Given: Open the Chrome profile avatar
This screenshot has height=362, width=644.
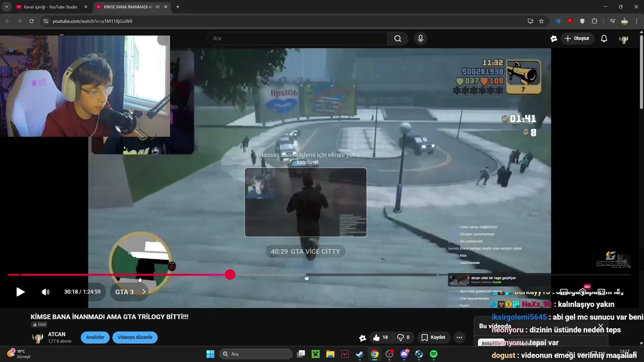Looking at the screenshot, I should coord(624,21).
